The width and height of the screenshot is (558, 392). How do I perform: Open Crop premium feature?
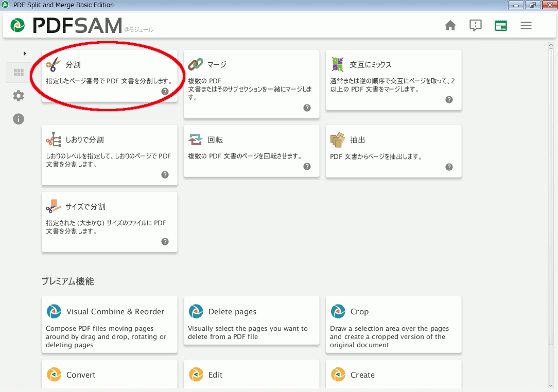pos(359,312)
